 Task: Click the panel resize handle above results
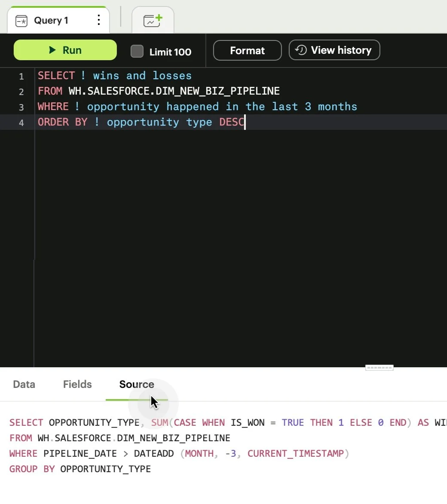(380, 368)
